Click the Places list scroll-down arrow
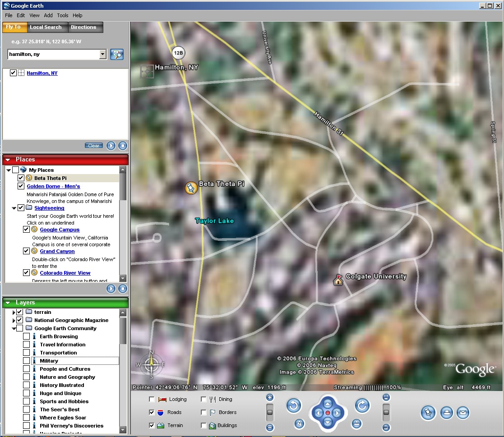Image resolution: width=504 pixels, height=437 pixels. point(122,278)
